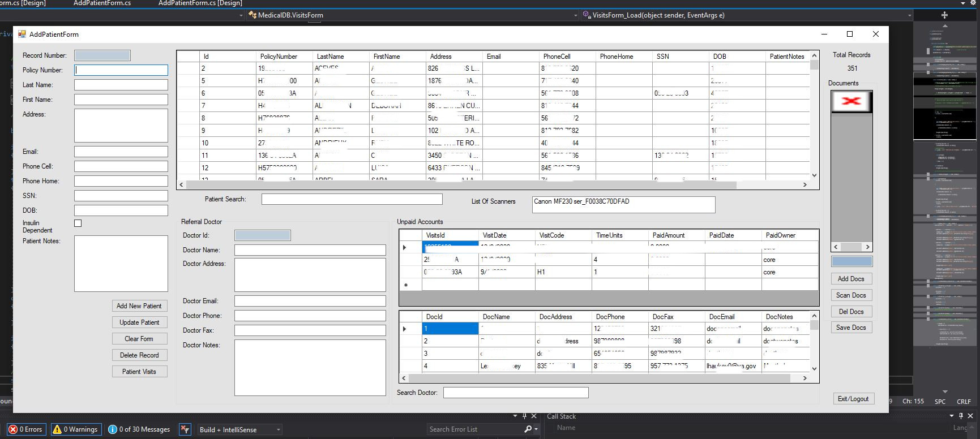Click the DocPhone column header in doctor grid

click(620, 317)
